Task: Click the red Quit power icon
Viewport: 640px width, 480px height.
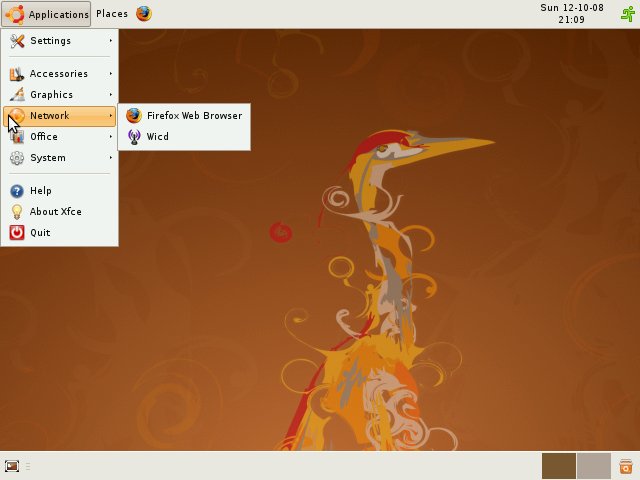Action: [x=17, y=233]
